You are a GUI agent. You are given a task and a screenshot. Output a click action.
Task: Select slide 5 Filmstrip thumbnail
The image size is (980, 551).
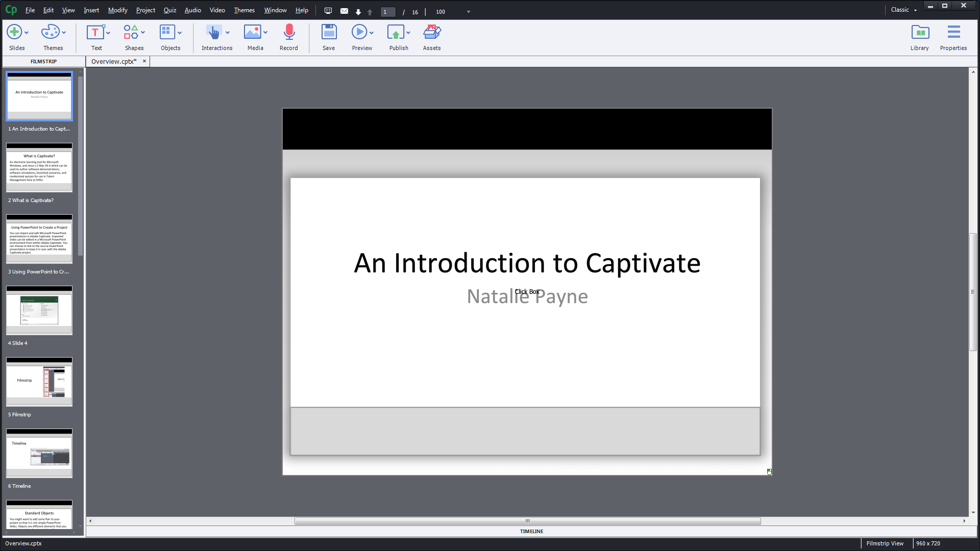(39, 382)
